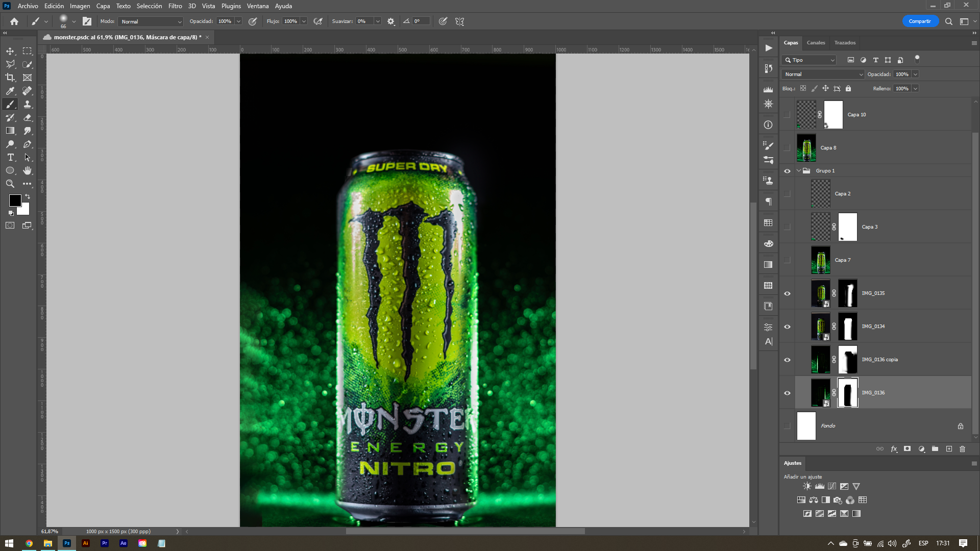Viewport: 980px width, 551px height.
Task: Create new group with the folder icon
Action: 935,449
